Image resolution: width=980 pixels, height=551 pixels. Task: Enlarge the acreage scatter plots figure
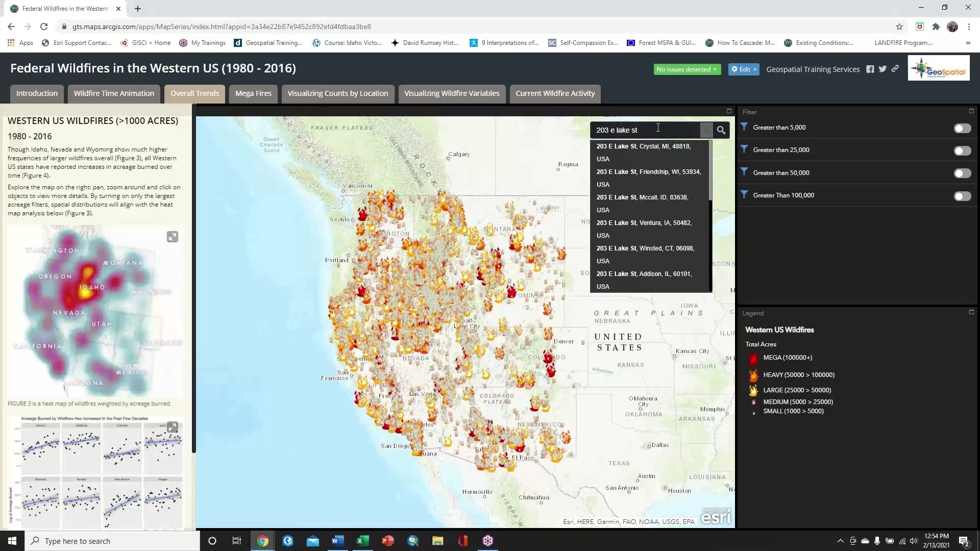tap(173, 427)
